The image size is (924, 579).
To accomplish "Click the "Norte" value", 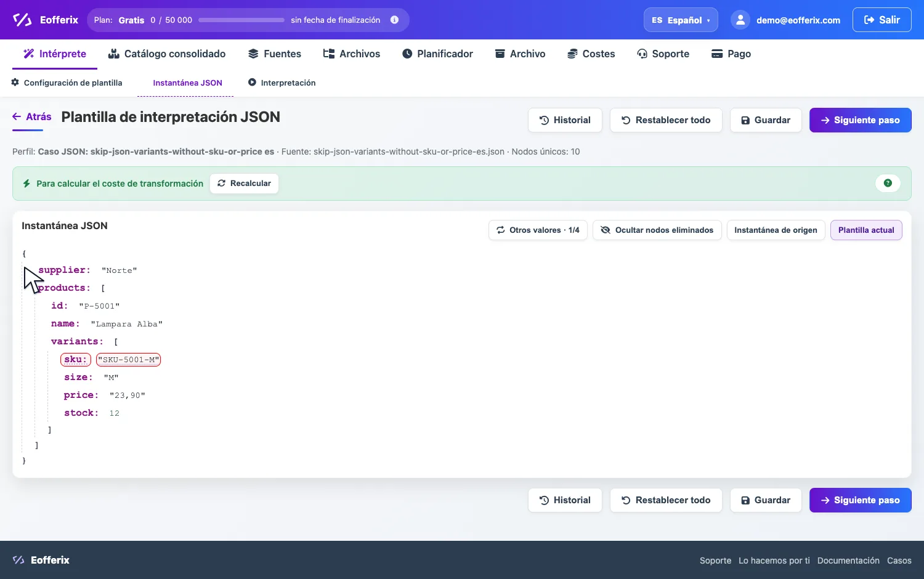I will [120, 270].
